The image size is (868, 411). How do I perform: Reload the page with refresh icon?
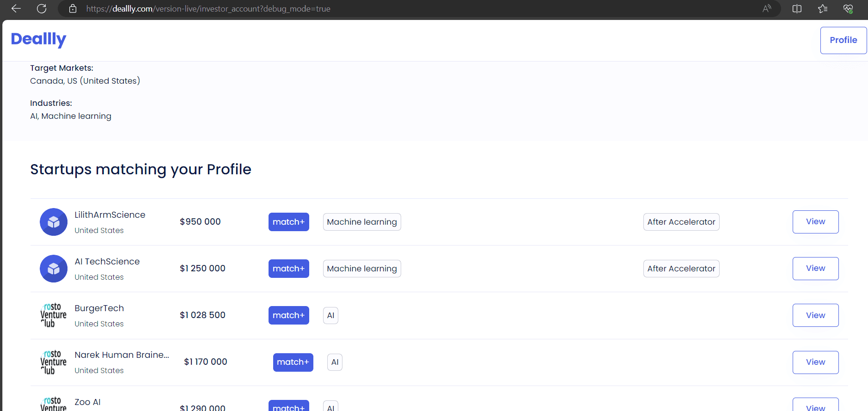coord(42,8)
